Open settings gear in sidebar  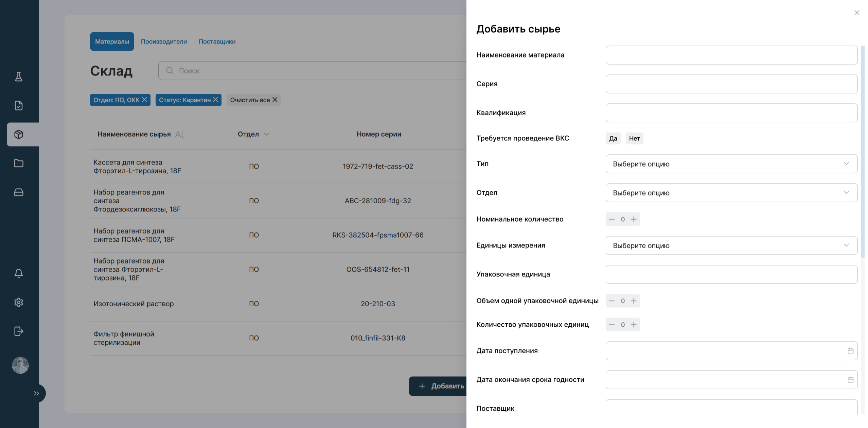pos(19,302)
